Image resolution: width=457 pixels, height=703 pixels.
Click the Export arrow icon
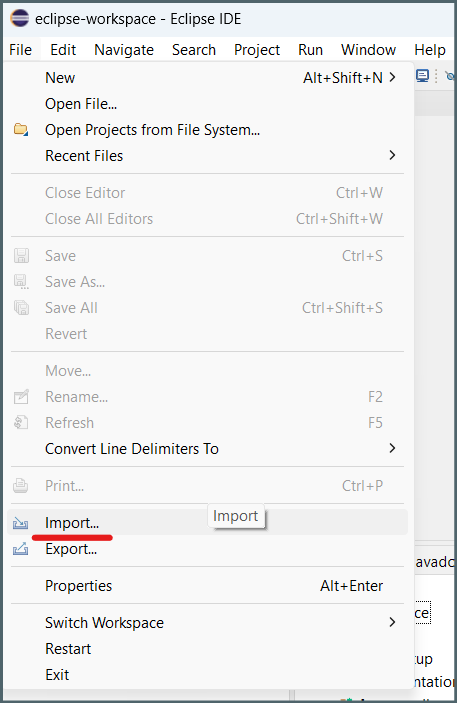(20, 549)
